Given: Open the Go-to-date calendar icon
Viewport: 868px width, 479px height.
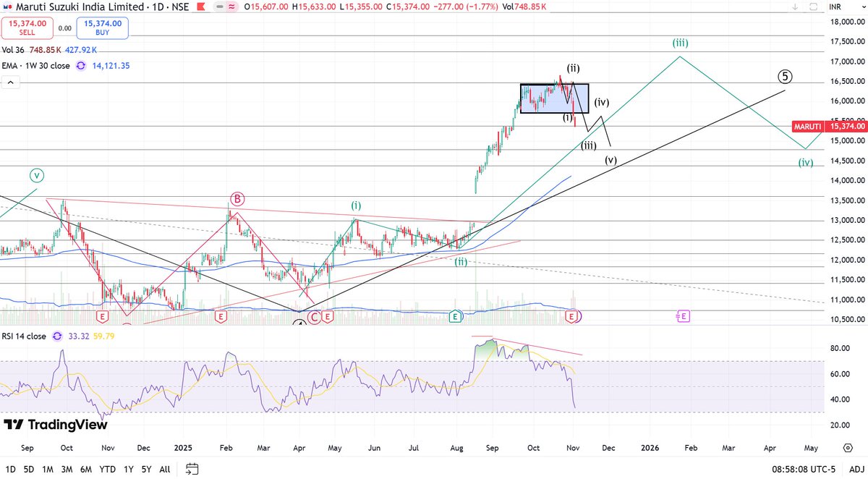Looking at the screenshot, I should [192, 470].
